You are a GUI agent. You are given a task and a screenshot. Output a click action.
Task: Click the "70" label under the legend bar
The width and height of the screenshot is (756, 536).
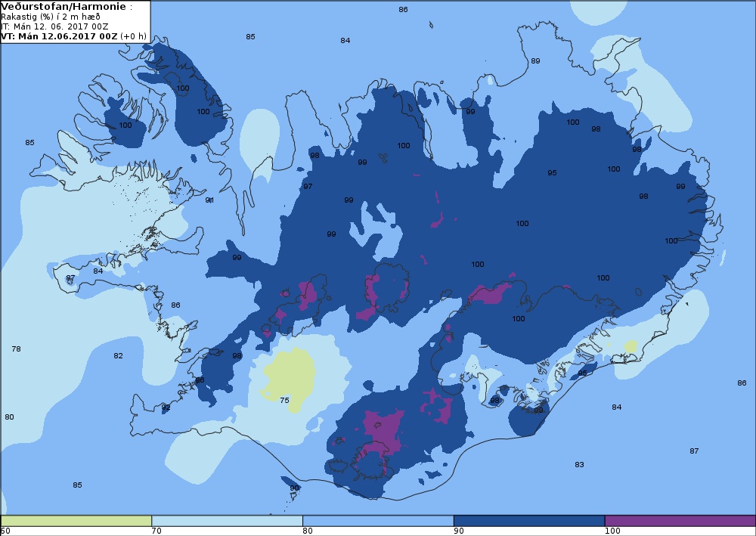(x=156, y=531)
